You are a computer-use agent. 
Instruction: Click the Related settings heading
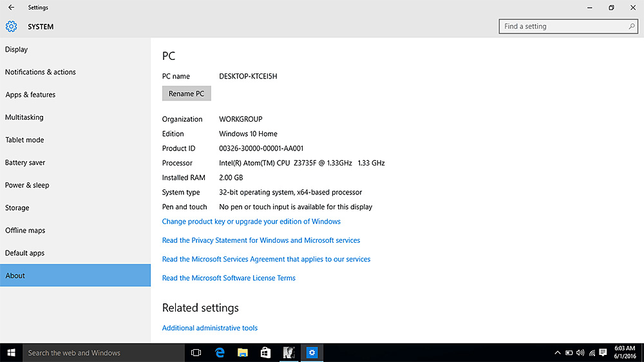[200, 308]
